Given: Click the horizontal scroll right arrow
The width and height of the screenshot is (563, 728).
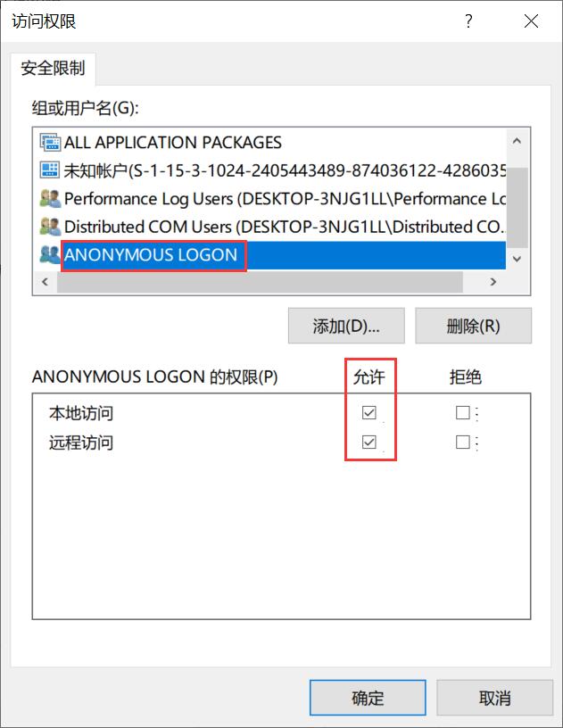Looking at the screenshot, I should tap(493, 281).
